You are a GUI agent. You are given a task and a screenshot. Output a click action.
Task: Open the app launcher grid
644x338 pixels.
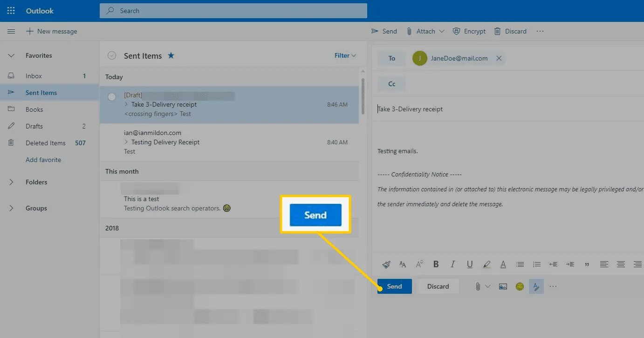(x=11, y=11)
